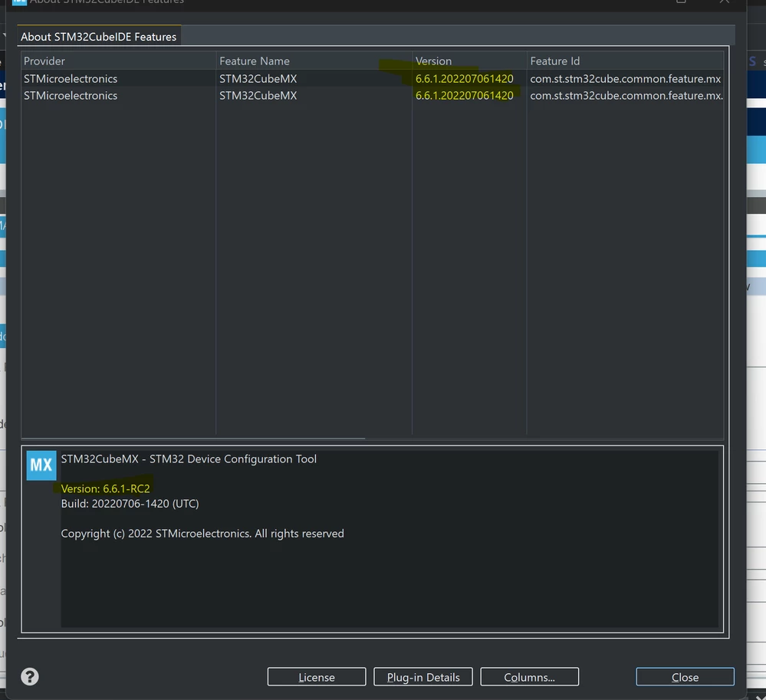The width and height of the screenshot is (766, 700).
Task: Open Plug-in Details
Action: pyautogui.click(x=423, y=677)
